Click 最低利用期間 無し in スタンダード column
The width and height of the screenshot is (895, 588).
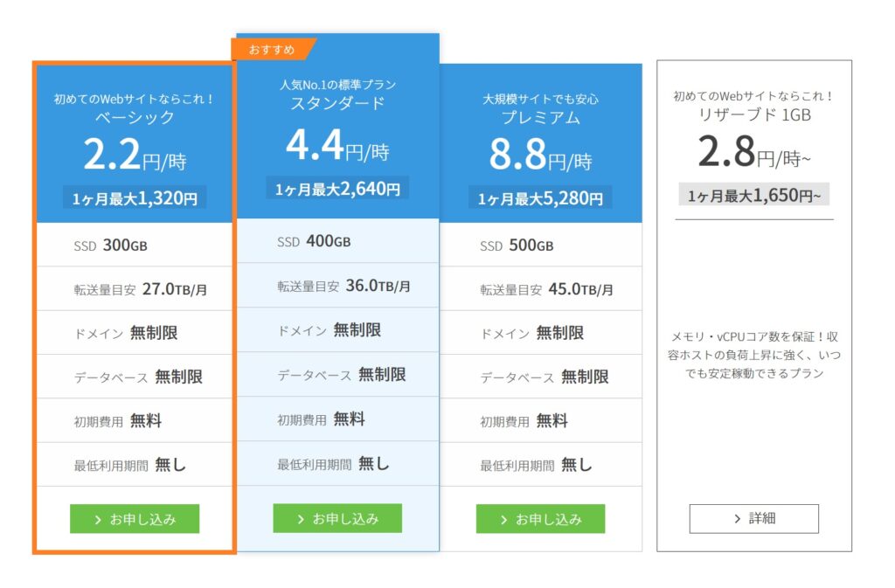pyautogui.click(x=337, y=463)
